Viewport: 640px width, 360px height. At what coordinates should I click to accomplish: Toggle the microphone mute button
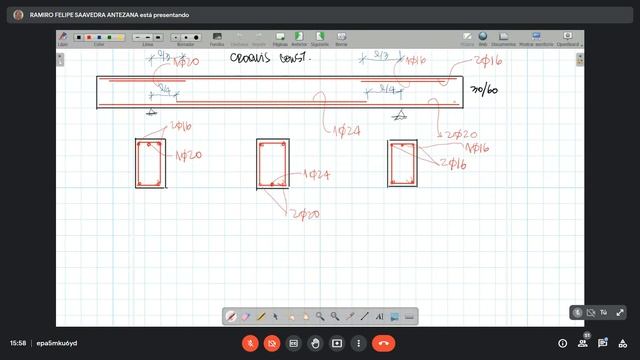[x=250, y=343]
